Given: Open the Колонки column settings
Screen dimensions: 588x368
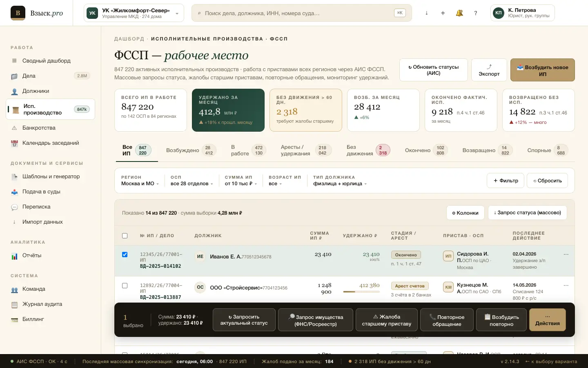Looking at the screenshot, I should 465,213.
